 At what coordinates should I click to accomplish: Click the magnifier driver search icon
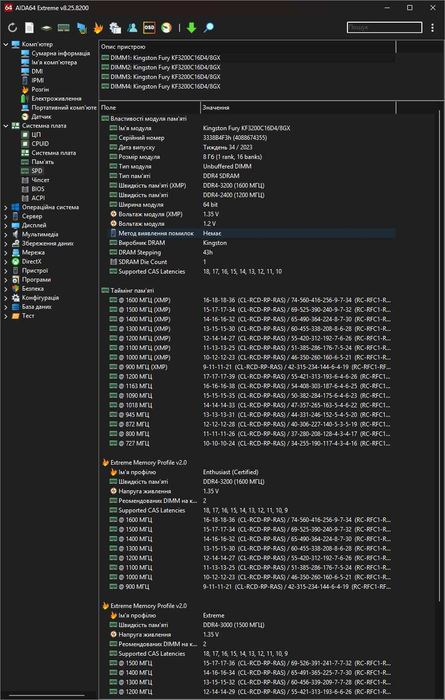click(208, 28)
